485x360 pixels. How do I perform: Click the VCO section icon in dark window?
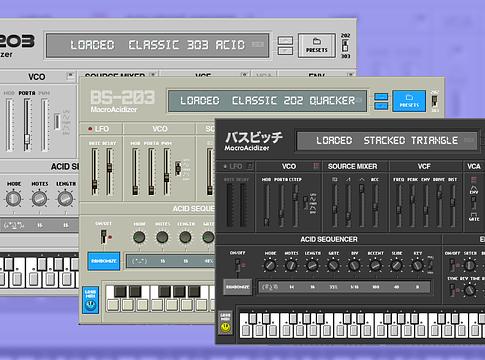(316, 166)
